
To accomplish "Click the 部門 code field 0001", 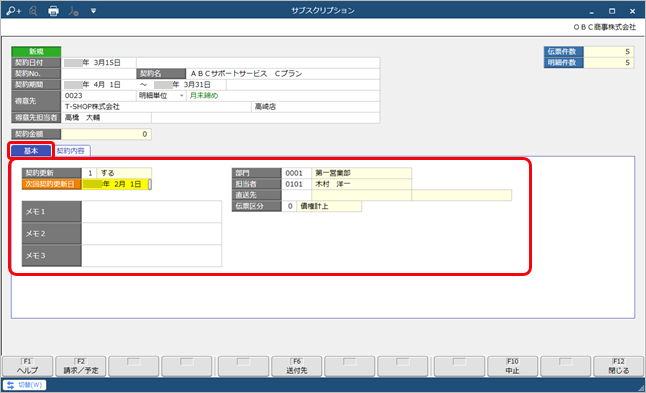I will click(296, 173).
